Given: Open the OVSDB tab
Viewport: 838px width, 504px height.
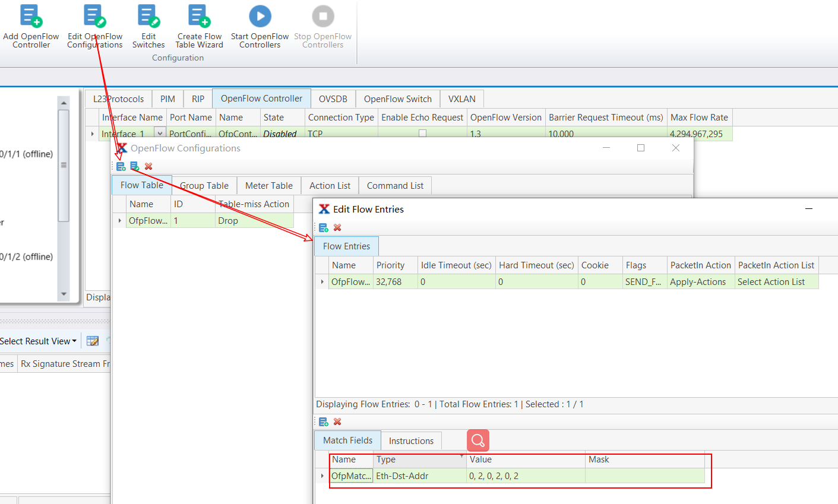Looking at the screenshot, I should (333, 99).
